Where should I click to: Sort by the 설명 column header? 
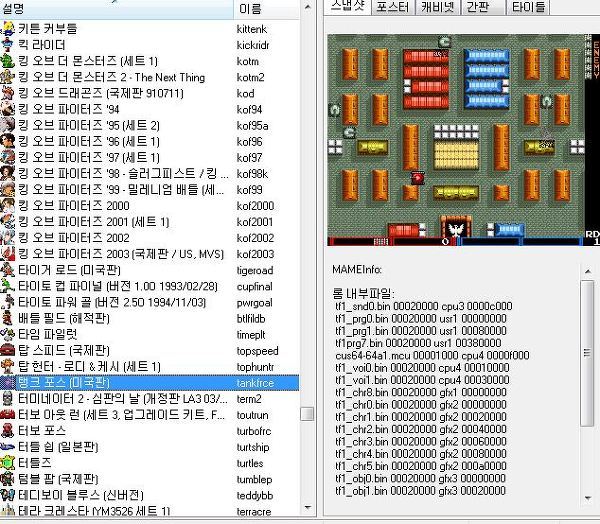[x=116, y=9]
